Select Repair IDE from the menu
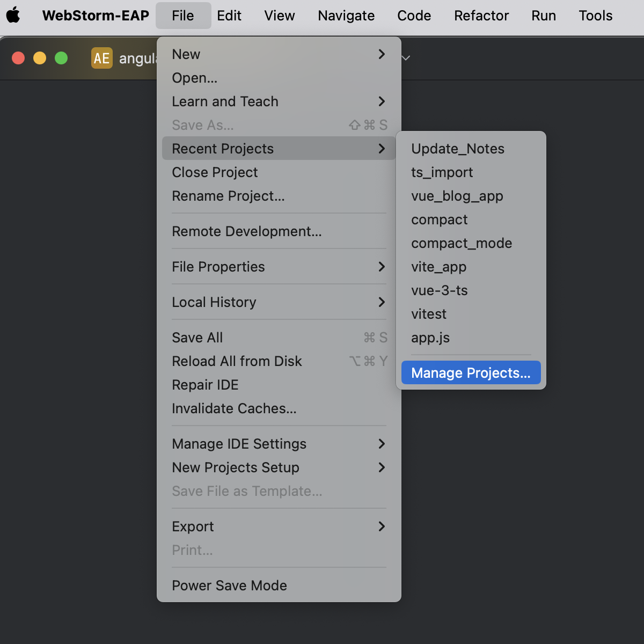This screenshot has height=644, width=644. [x=205, y=385]
